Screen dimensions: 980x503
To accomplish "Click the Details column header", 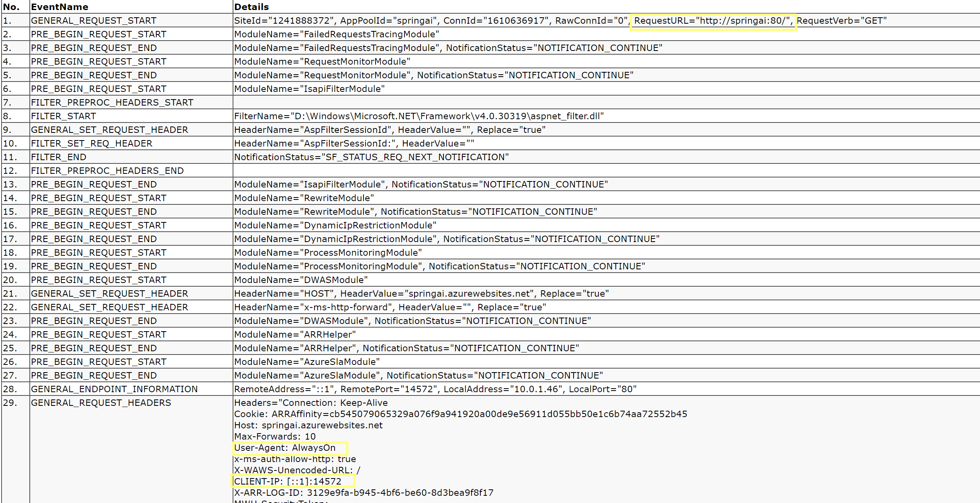I will 251,7.
